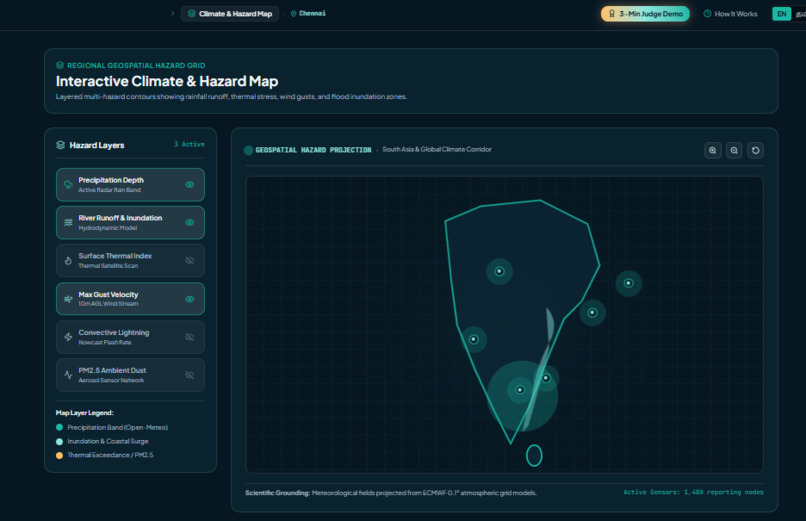Click the 'Thermal Satellite Scan' subtitle text
Screen dimensions: 806x521
(108, 266)
